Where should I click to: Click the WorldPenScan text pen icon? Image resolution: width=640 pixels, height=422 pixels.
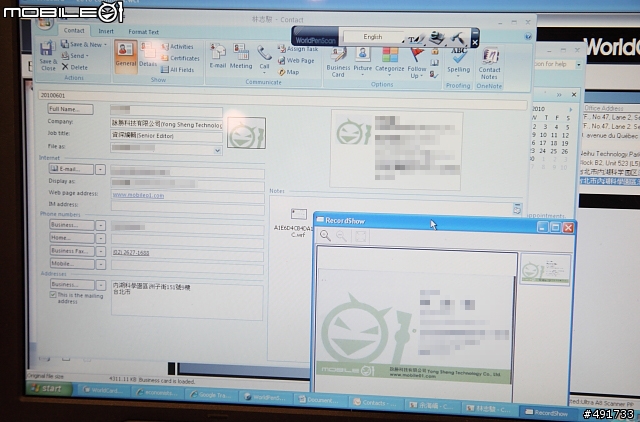tap(415, 39)
